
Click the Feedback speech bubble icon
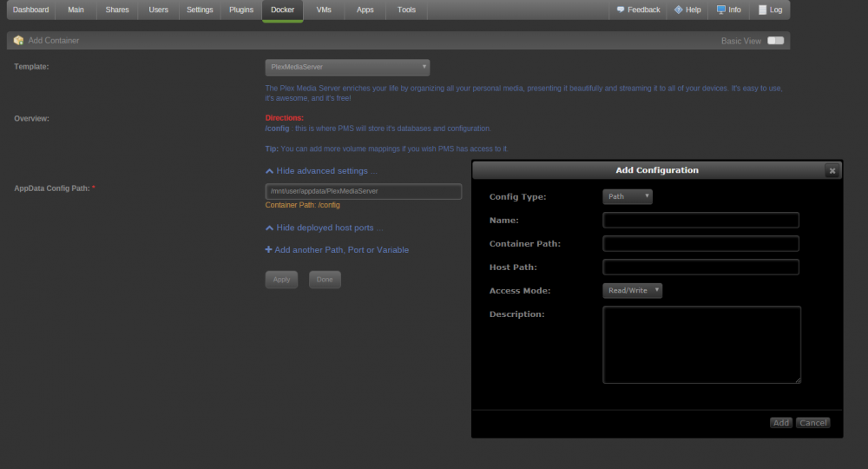click(x=621, y=10)
